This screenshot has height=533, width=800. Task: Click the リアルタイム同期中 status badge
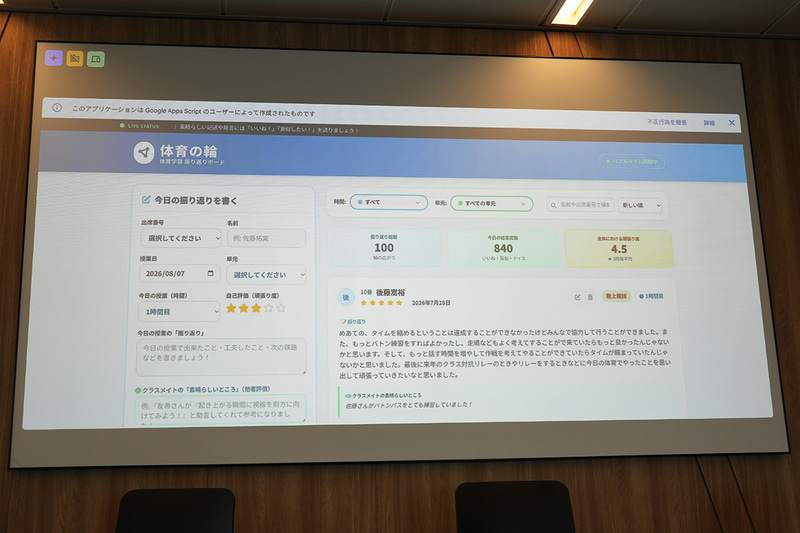pos(632,161)
